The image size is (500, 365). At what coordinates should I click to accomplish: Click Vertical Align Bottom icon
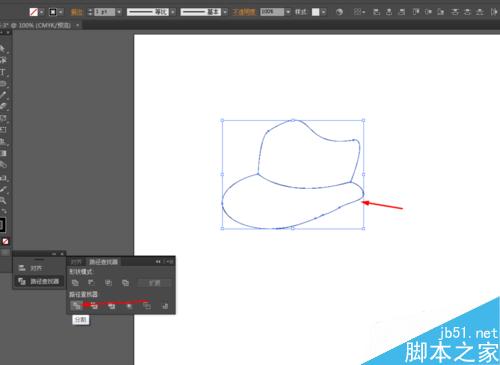point(441,12)
